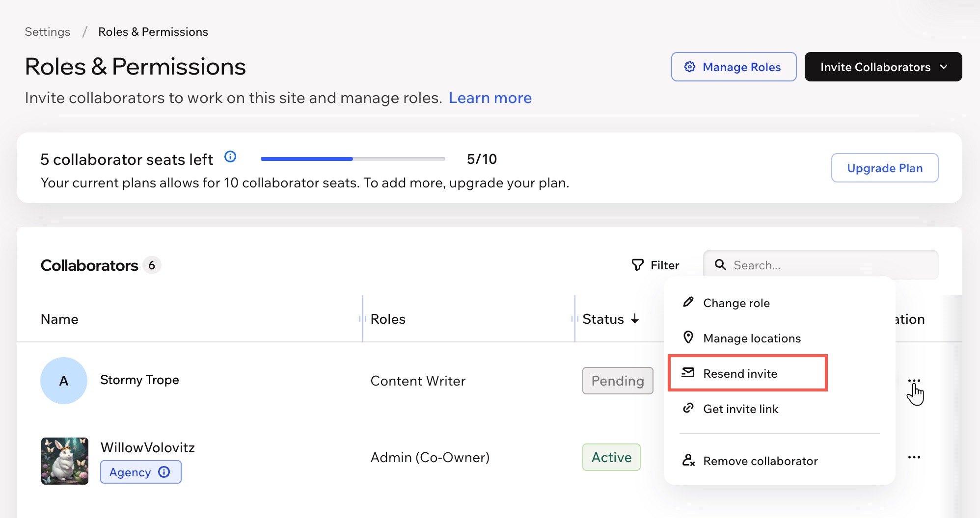Click the Name column header
This screenshot has height=518, width=980.
[x=59, y=319]
